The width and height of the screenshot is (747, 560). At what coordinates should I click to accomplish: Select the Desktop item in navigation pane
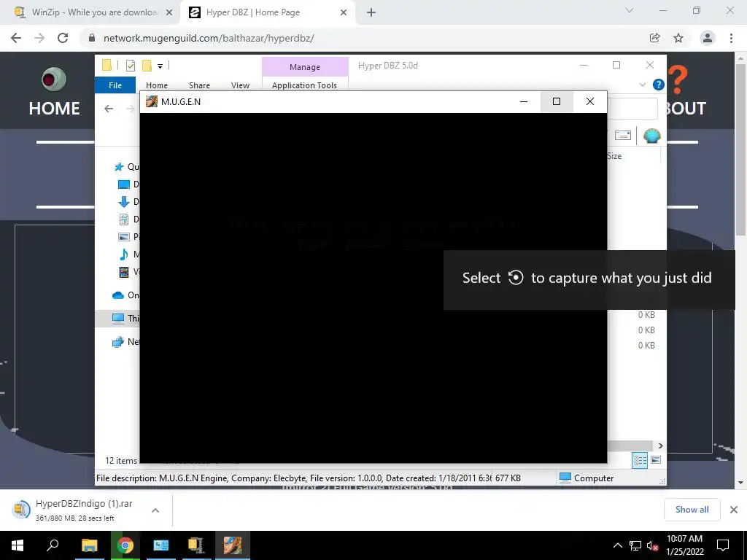[x=128, y=184]
